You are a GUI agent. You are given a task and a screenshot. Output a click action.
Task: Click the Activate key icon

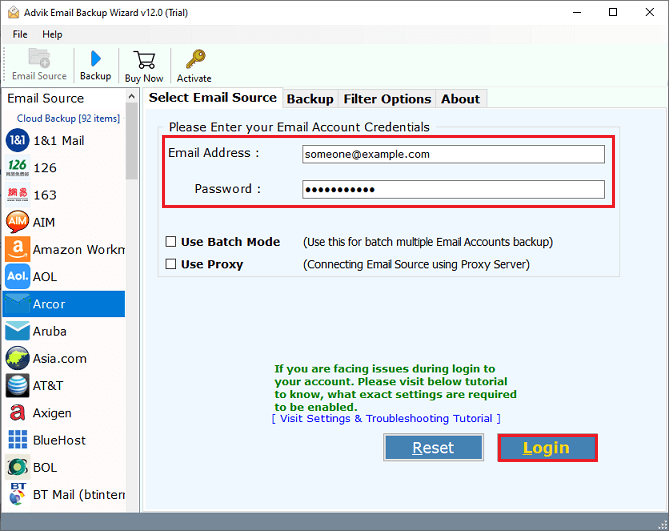coord(195,59)
